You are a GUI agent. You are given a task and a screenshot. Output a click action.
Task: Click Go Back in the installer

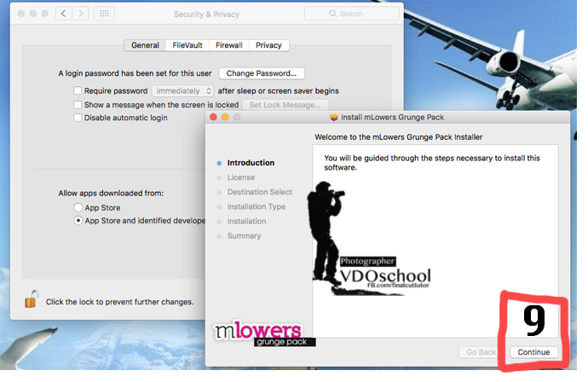pyautogui.click(x=481, y=352)
